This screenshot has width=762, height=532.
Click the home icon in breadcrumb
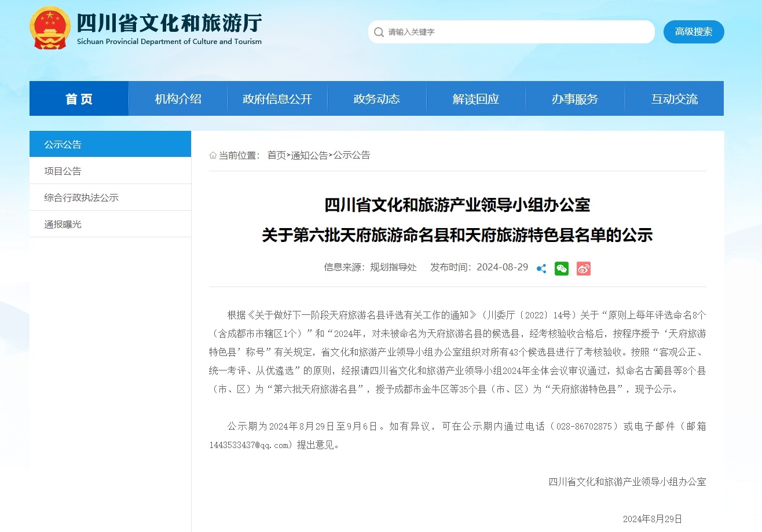[x=213, y=155]
